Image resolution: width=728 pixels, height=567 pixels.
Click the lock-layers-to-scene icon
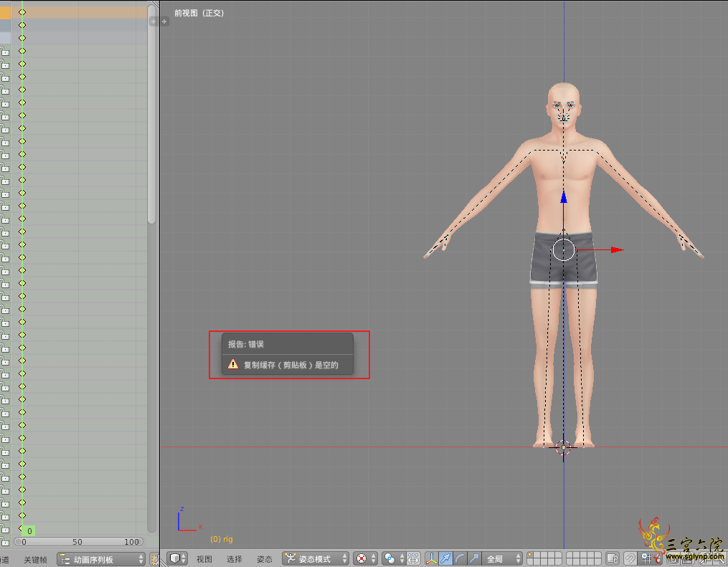[x=613, y=558]
